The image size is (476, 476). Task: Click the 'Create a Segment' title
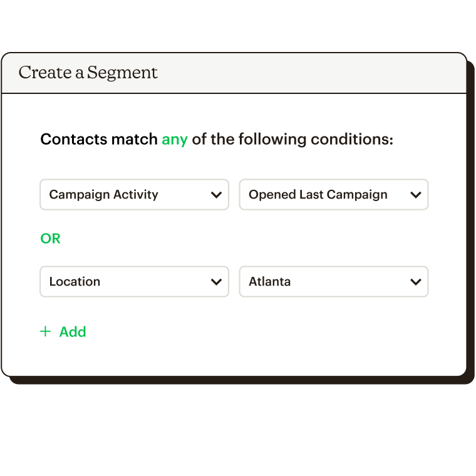(88, 73)
